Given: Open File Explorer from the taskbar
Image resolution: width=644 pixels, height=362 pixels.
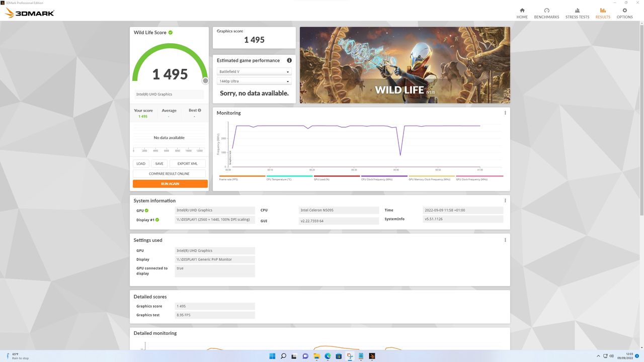Looking at the screenshot, I should pos(316,356).
